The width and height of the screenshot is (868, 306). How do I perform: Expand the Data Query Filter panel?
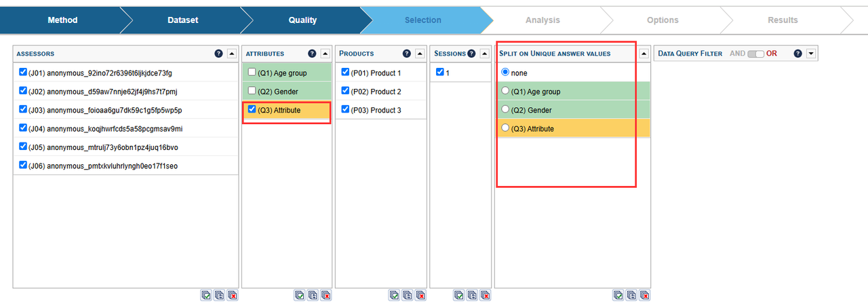[x=810, y=53]
